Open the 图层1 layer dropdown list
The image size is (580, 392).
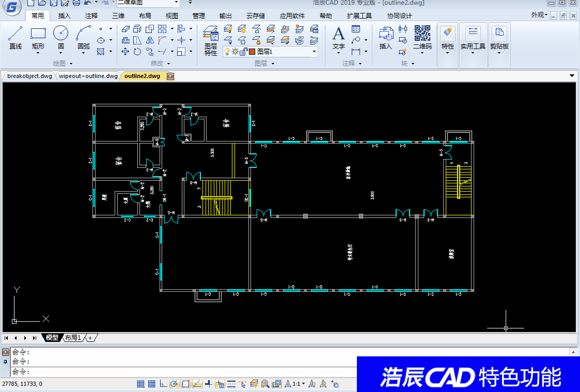314,52
